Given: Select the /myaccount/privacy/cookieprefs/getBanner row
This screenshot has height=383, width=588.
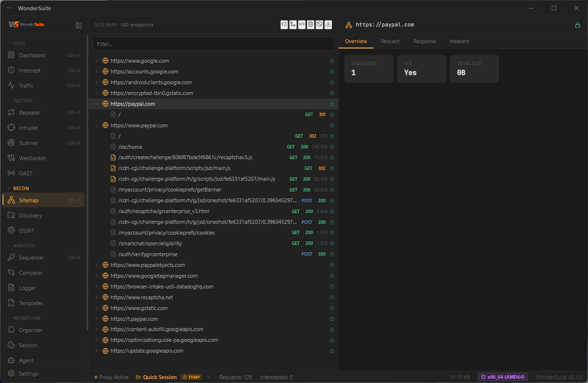Looking at the screenshot, I should (x=213, y=190).
